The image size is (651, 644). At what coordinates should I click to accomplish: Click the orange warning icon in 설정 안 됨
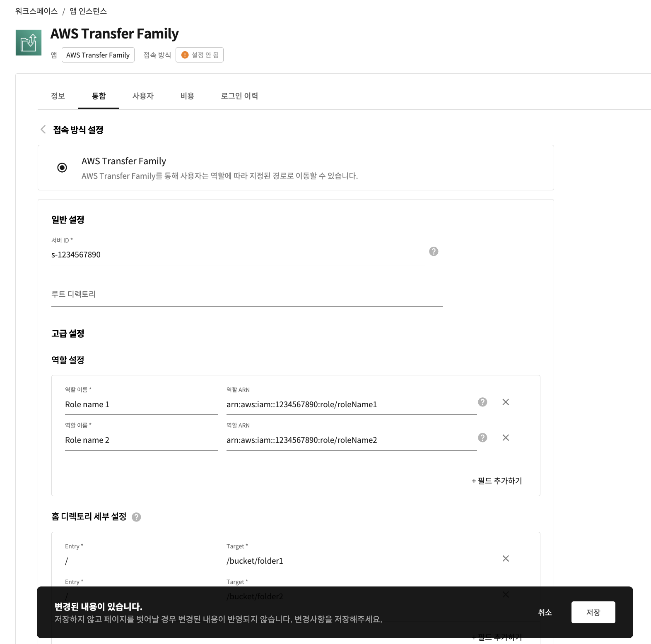(x=185, y=55)
